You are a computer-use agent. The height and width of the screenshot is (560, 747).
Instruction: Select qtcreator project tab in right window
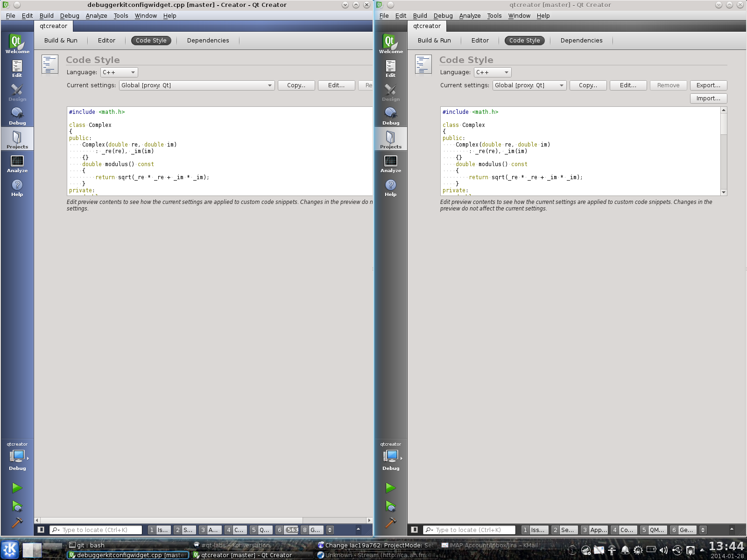click(x=427, y=26)
